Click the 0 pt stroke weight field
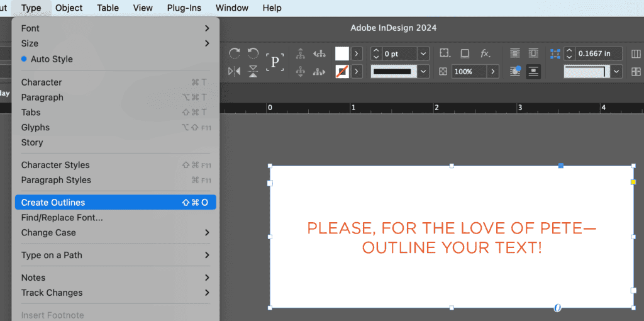This screenshot has height=321, width=644. click(399, 53)
